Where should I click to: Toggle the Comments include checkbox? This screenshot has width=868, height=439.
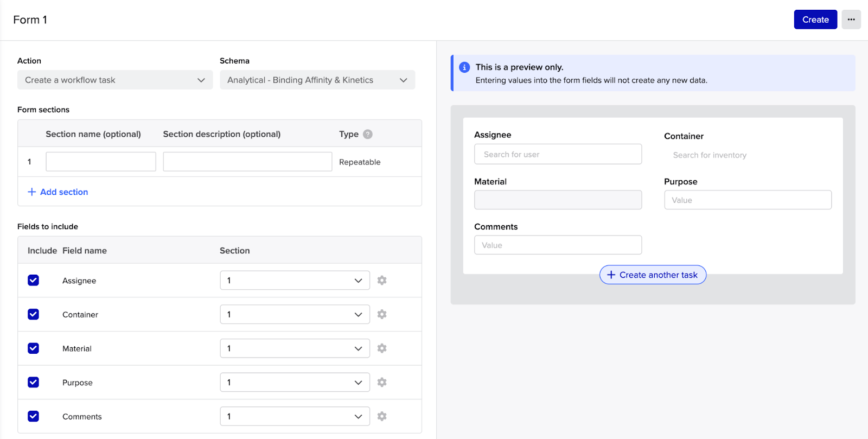click(x=34, y=416)
